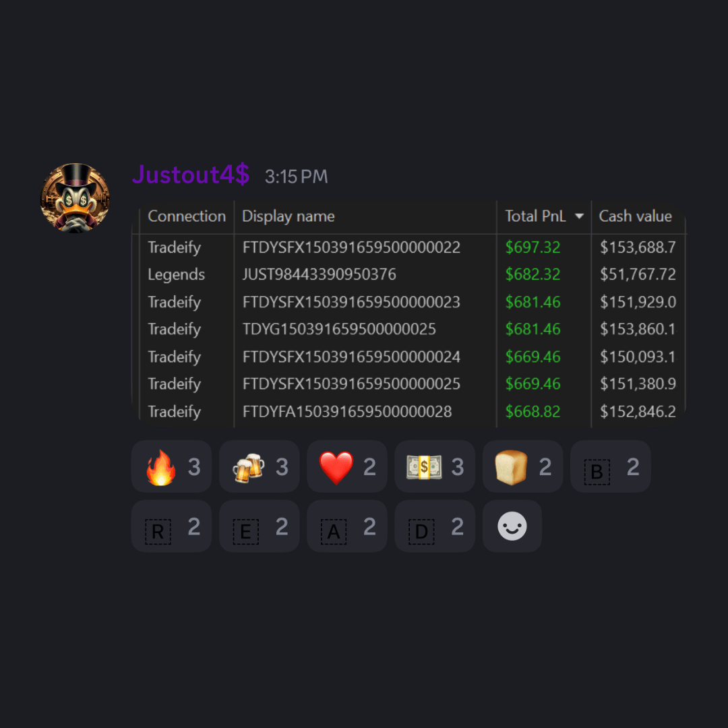Toggle the beer mugs reaction
Viewport: 728px width, 728px height.
click(259, 466)
